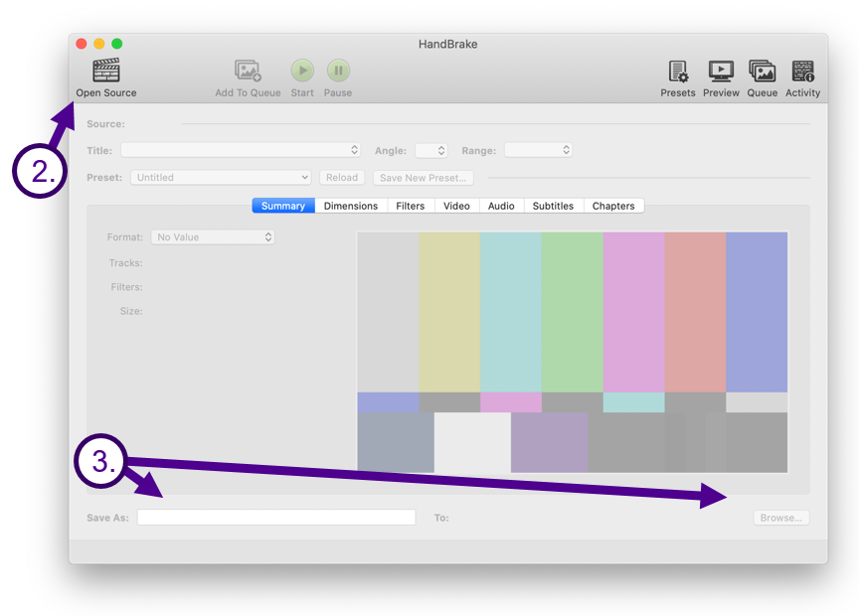Image resolution: width=859 pixels, height=616 pixels.
Task: Expand the Title dropdown
Action: pos(241,150)
